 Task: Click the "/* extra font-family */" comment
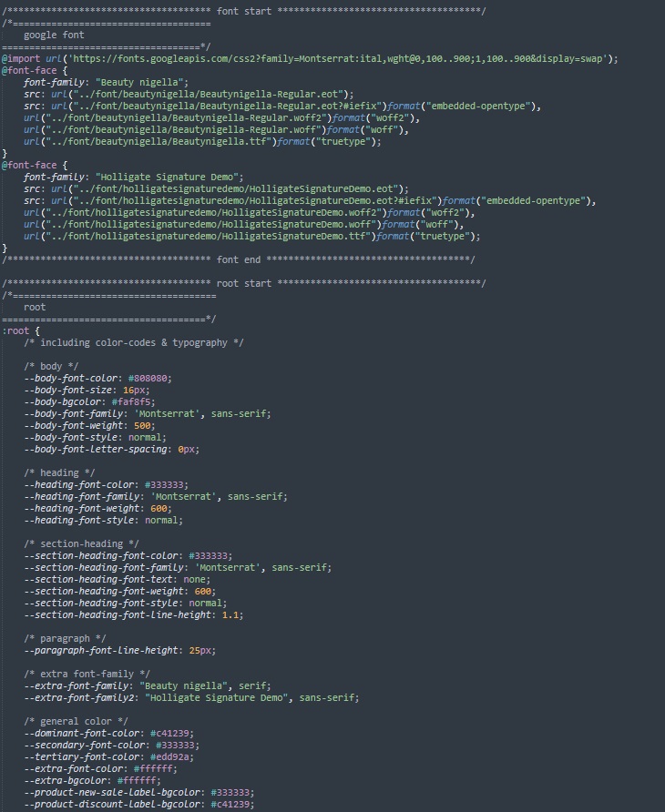click(x=87, y=674)
